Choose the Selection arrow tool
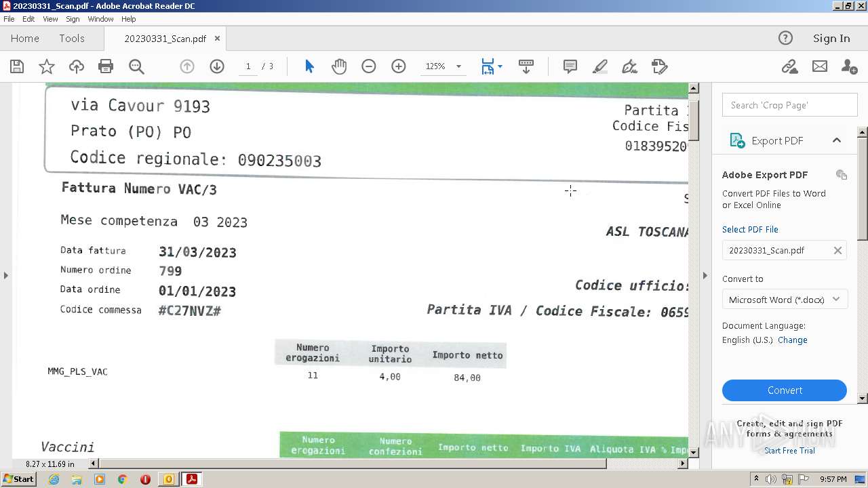 (x=309, y=66)
